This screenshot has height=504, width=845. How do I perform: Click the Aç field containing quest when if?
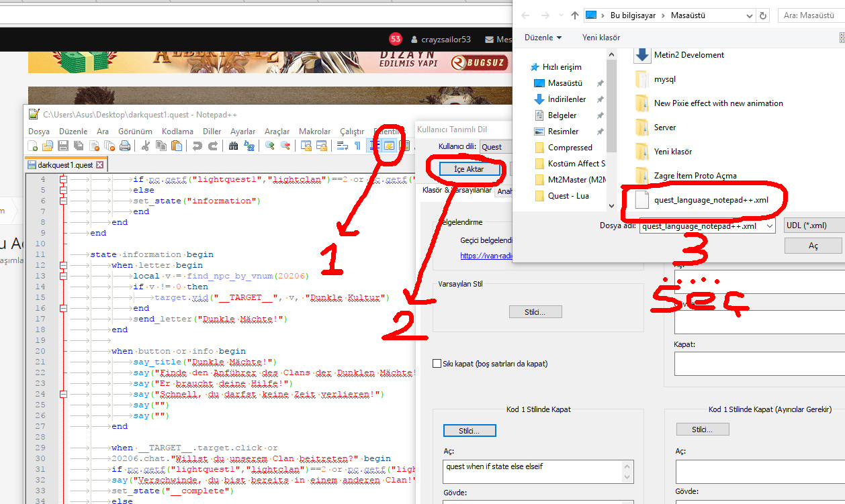pos(539,471)
